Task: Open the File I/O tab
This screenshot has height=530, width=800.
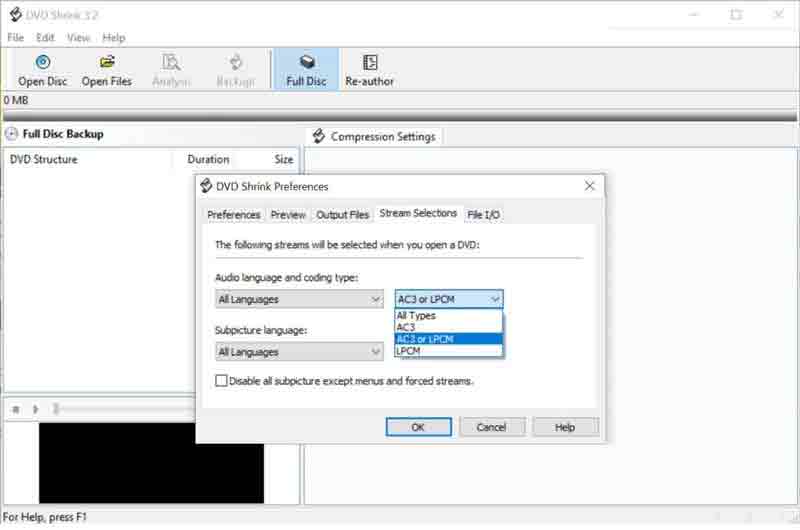Action: pyautogui.click(x=484, y=215)
